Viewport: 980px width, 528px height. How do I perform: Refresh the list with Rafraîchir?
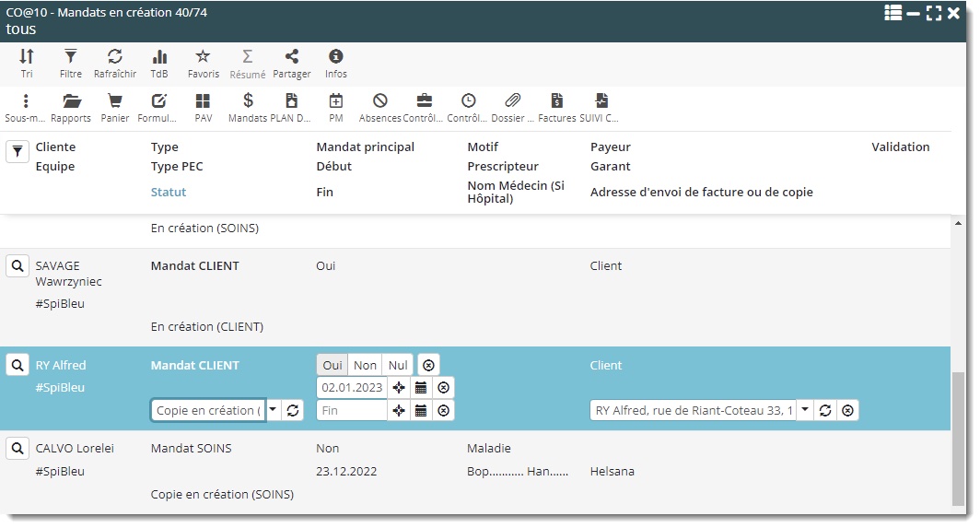click(x=115, y=57)
